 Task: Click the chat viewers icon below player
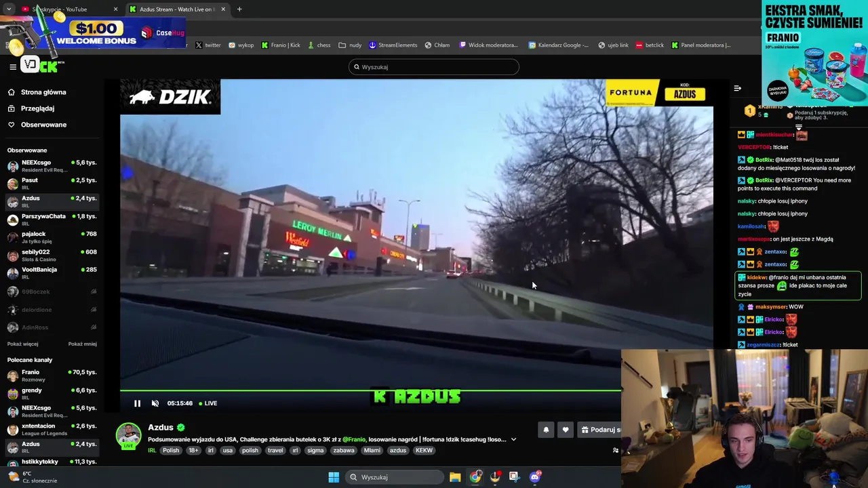[616, 450]
